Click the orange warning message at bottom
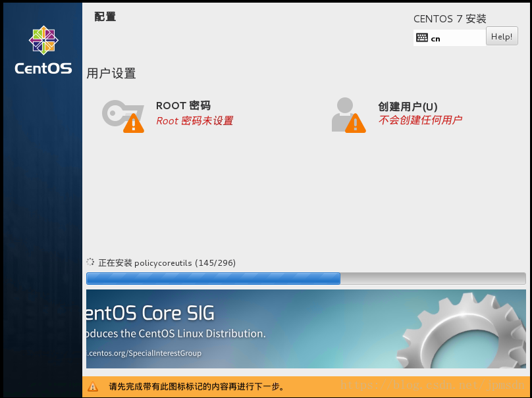This screenshot has height=398, width=532. [197, 386]
